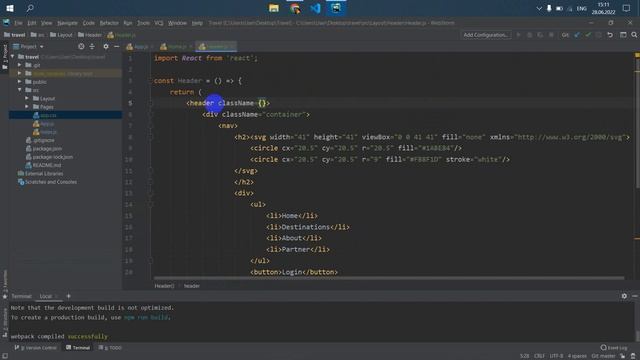Open TODO tool window

pos(110,348)
